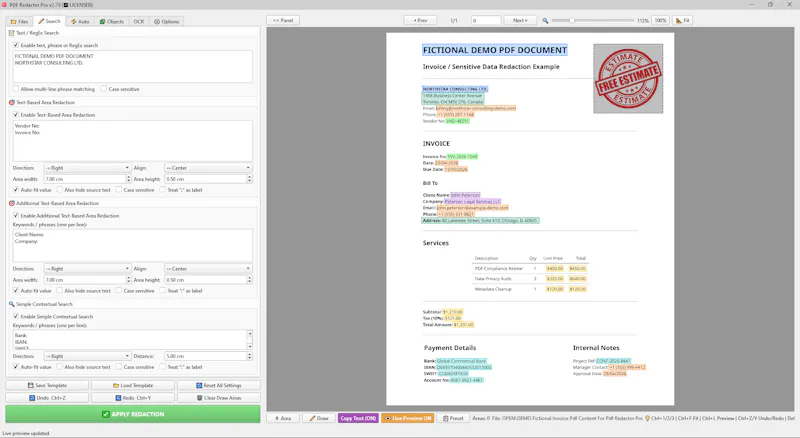Click the Redo Ctrl+Y button

pyautogui.click(x=133, y=398)
